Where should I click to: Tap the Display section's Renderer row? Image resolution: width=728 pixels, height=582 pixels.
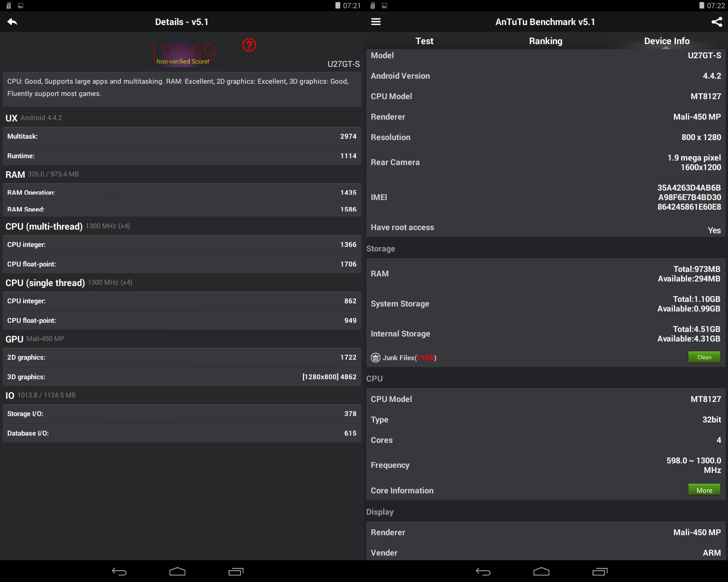(546, 532)
